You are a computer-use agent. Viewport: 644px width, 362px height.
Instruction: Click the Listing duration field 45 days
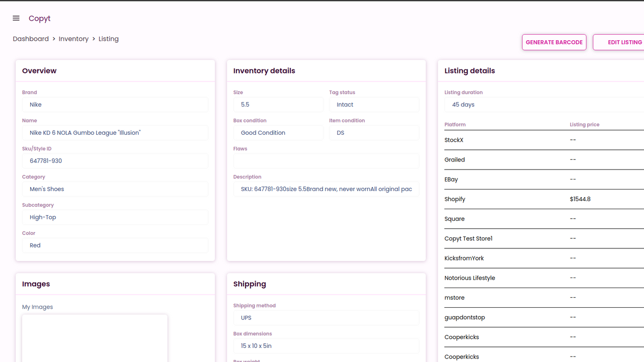pyautogui.click(x=544, y=105)
